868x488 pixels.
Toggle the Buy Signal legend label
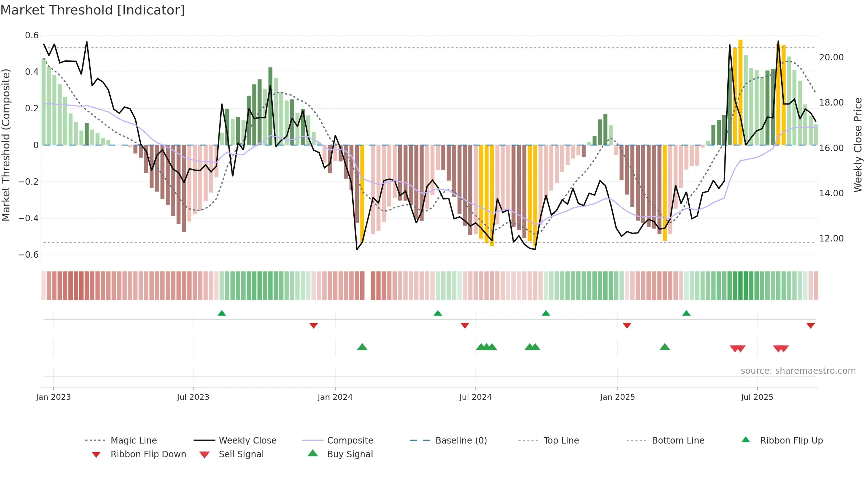(x=350, y=454)
